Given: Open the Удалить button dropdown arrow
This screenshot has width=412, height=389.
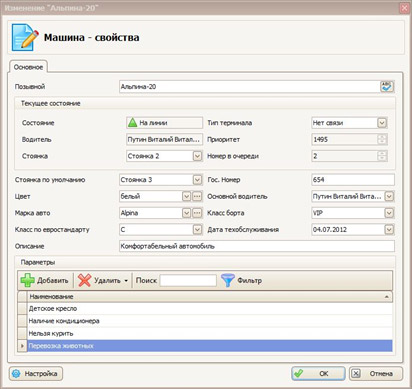Looking at the screenshot, I should pos(126,281).
